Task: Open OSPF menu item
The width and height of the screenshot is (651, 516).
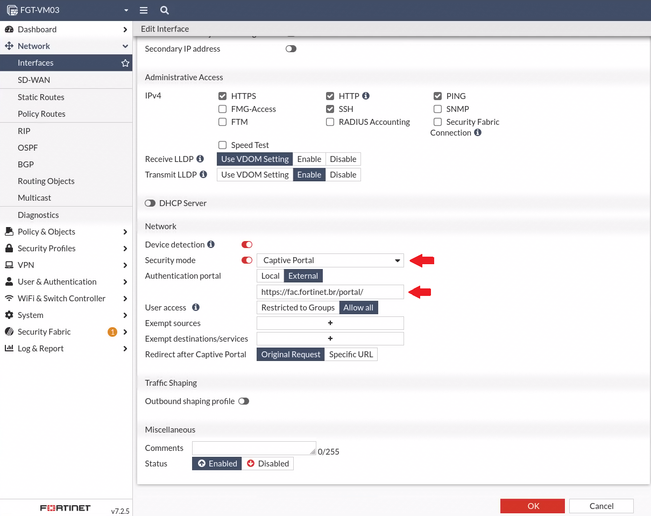Action: click(66, 148)
